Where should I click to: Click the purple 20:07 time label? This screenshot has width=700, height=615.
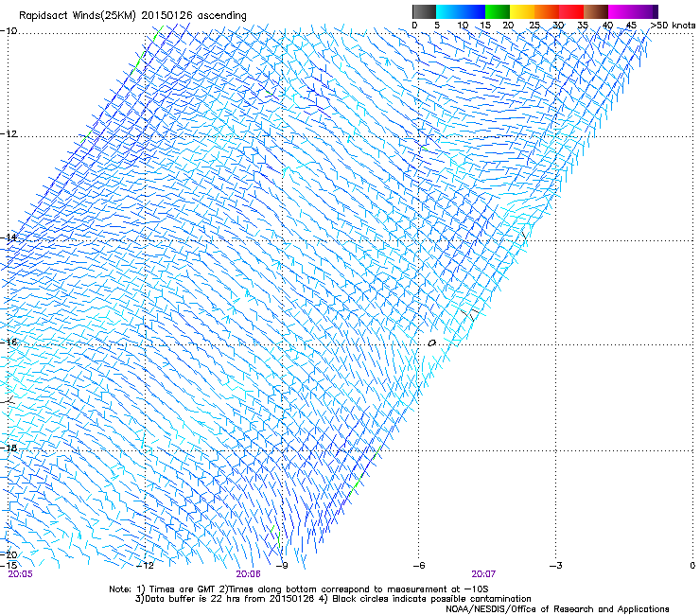[x=483, y=574]
